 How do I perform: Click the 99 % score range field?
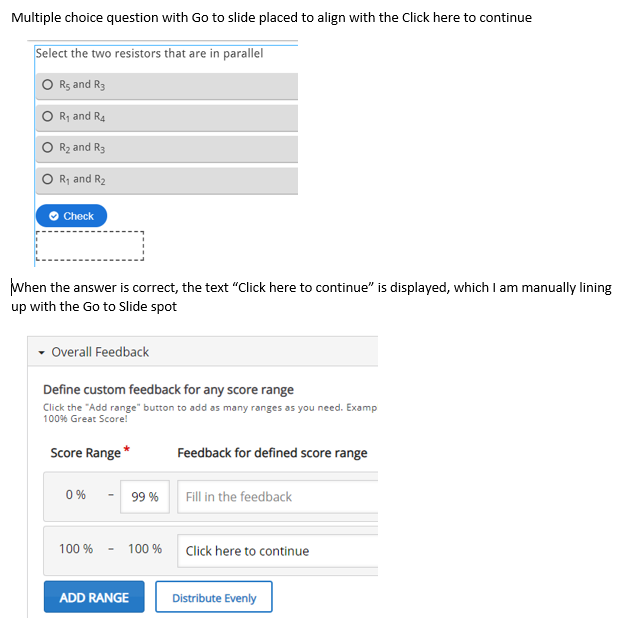coord(145,497)
